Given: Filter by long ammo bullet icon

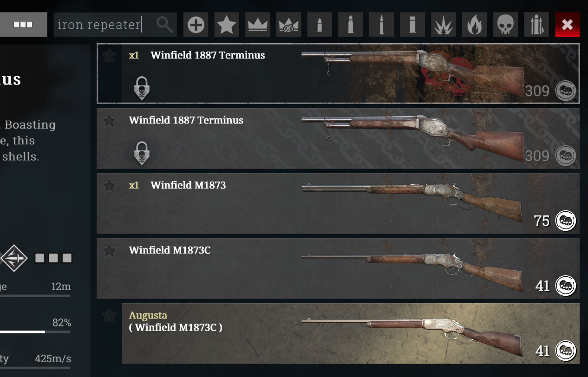Looking at the screenshot, I should click(x=381, y=25).
